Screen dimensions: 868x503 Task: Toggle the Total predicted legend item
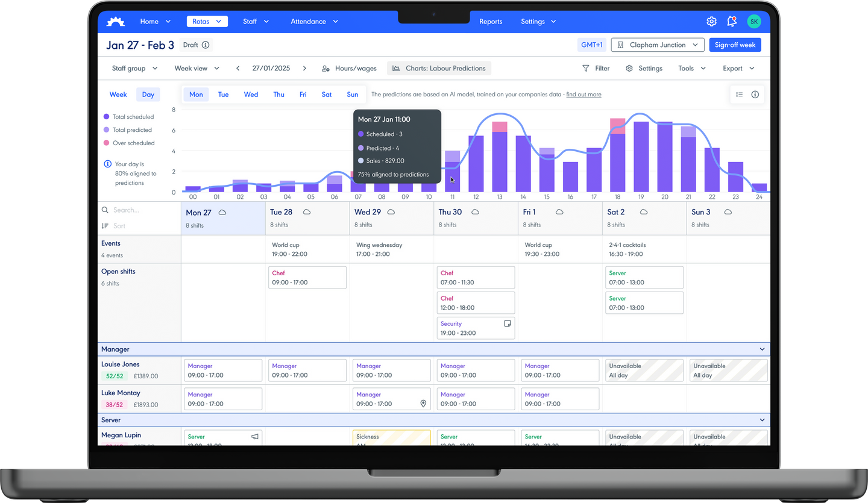134,130
